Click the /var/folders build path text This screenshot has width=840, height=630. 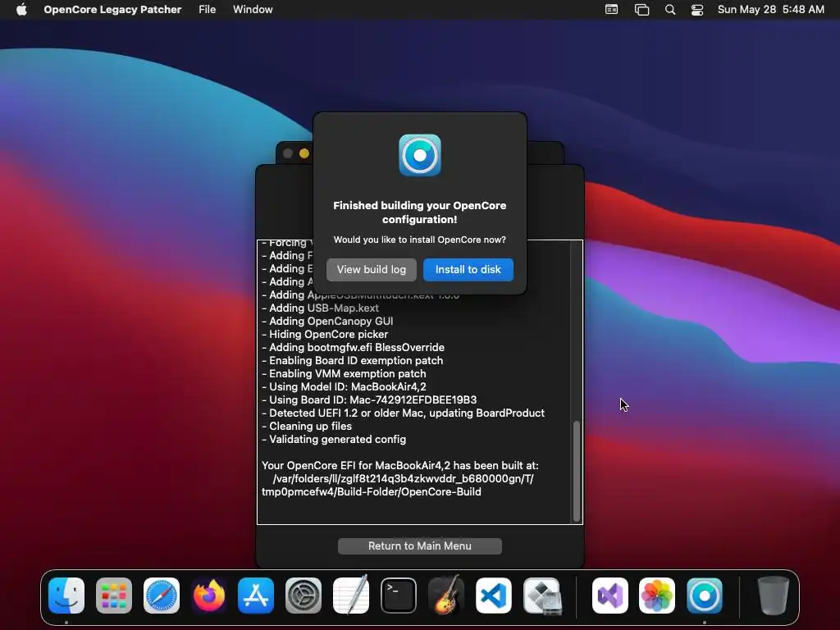(398, 485)
